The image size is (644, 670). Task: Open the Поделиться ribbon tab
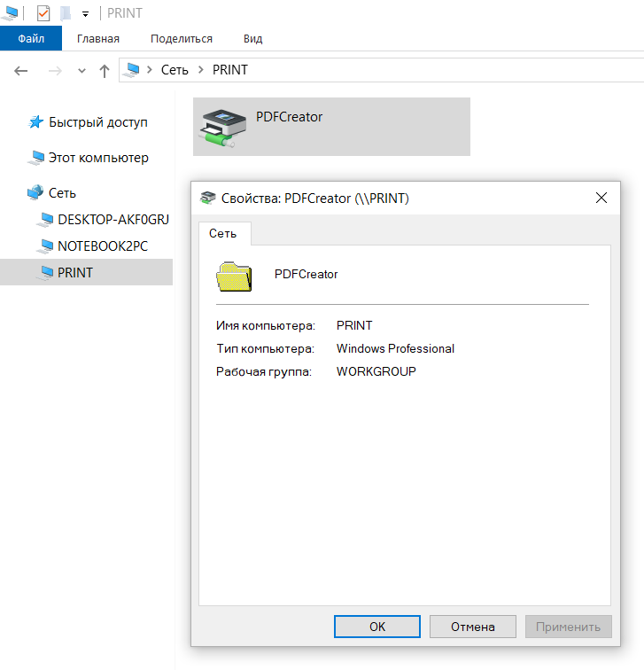[x=182, y=38]
